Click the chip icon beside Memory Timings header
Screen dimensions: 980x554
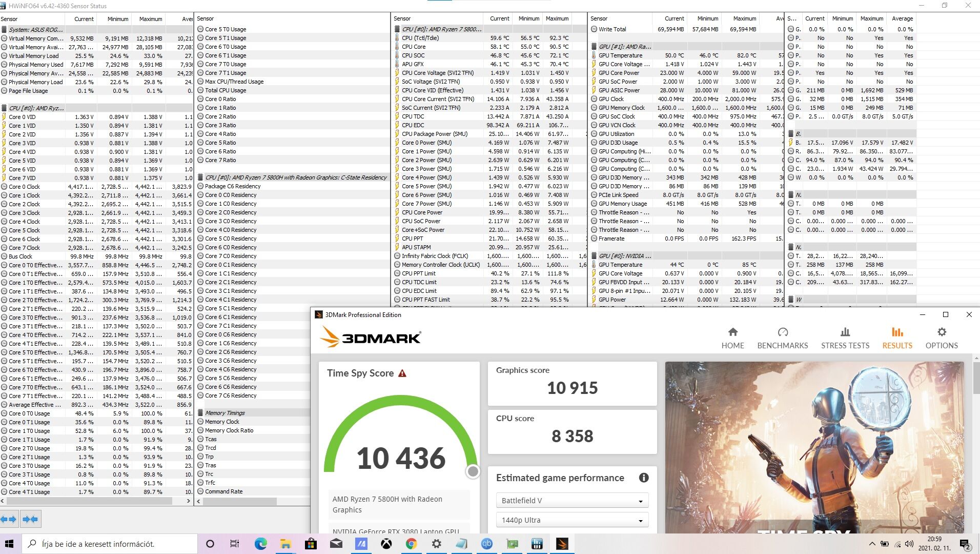(200, 413)
